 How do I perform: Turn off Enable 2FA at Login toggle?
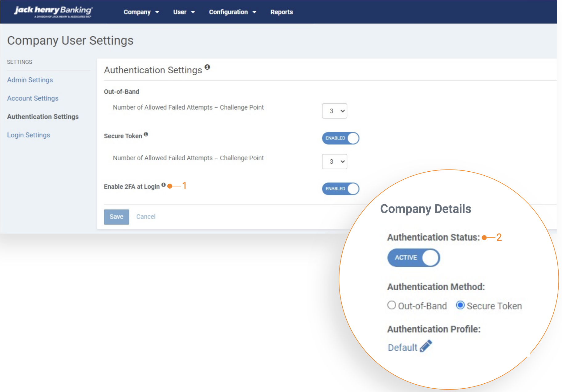click(x=340, y=189)
